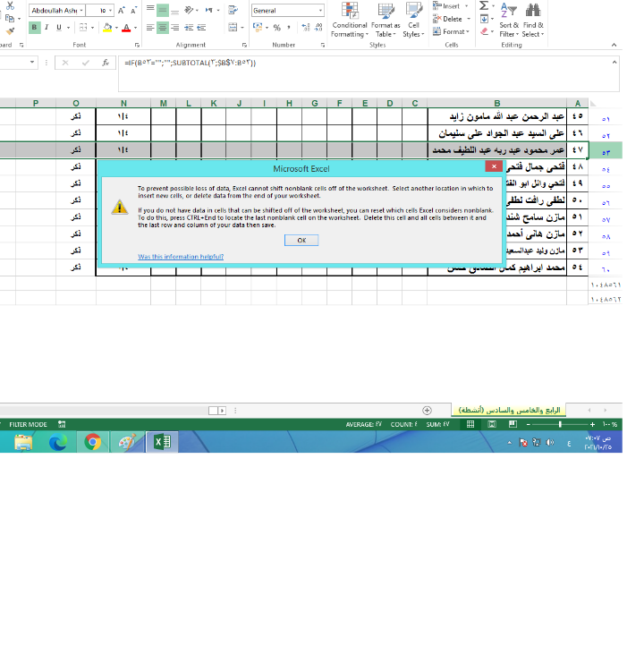The image size is (644, 671).
Task: Open the font size dropdown
Action: (110, 10)
